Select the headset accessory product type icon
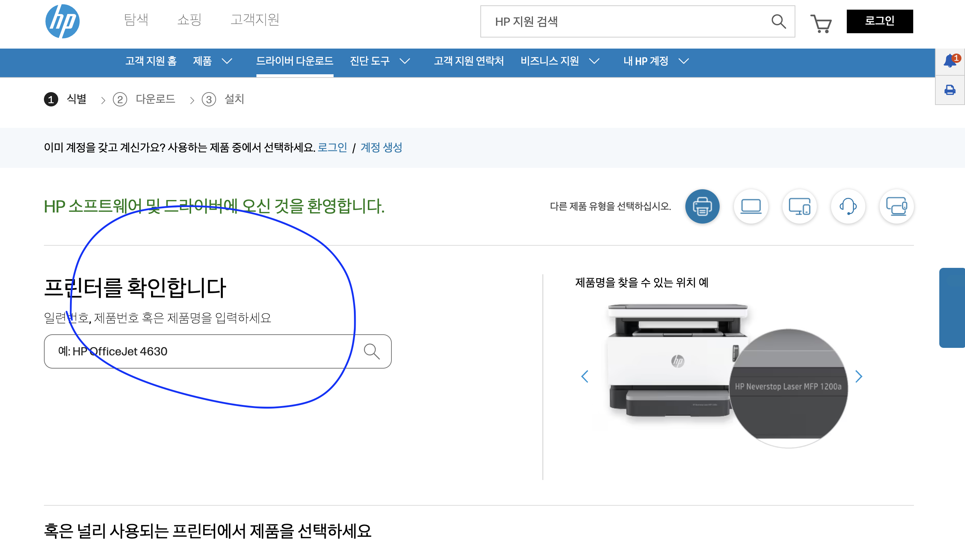 848,206
